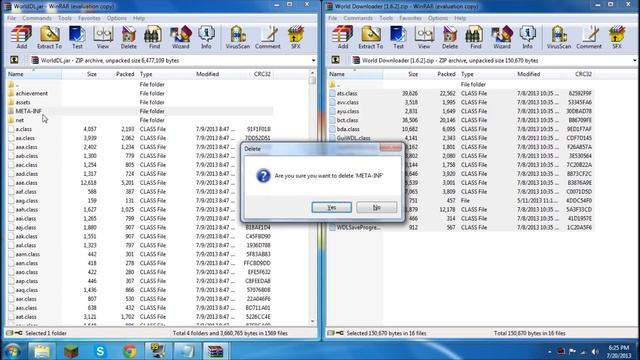Close the Delete dialog
The height and width of the screenshot is (360, 640).
[391, 148]
